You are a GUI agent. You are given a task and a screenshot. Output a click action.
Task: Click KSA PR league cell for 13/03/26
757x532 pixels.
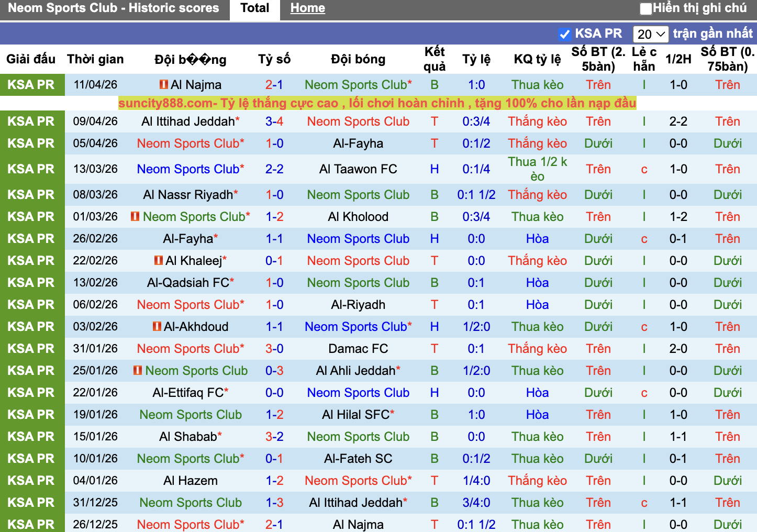point(32,169)
